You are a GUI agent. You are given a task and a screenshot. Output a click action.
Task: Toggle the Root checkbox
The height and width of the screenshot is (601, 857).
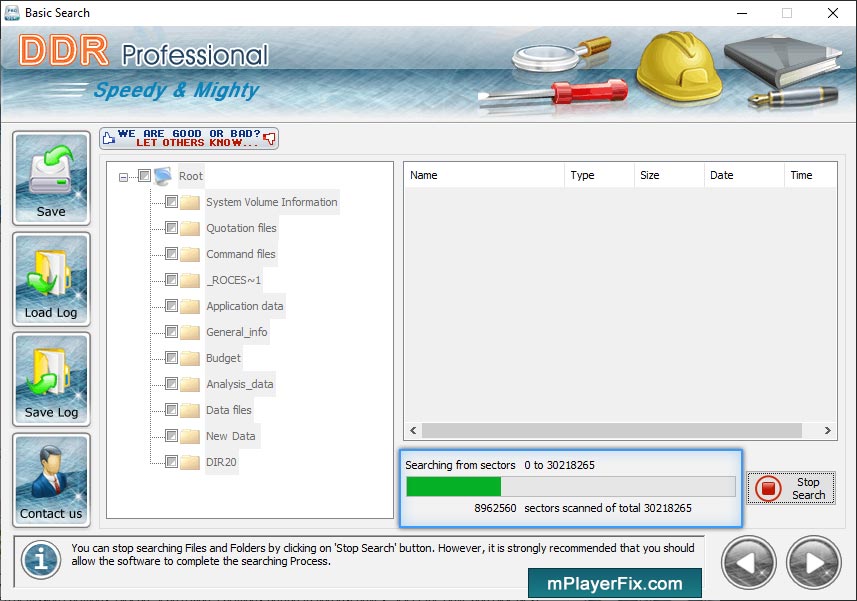(x=144, y=175)
